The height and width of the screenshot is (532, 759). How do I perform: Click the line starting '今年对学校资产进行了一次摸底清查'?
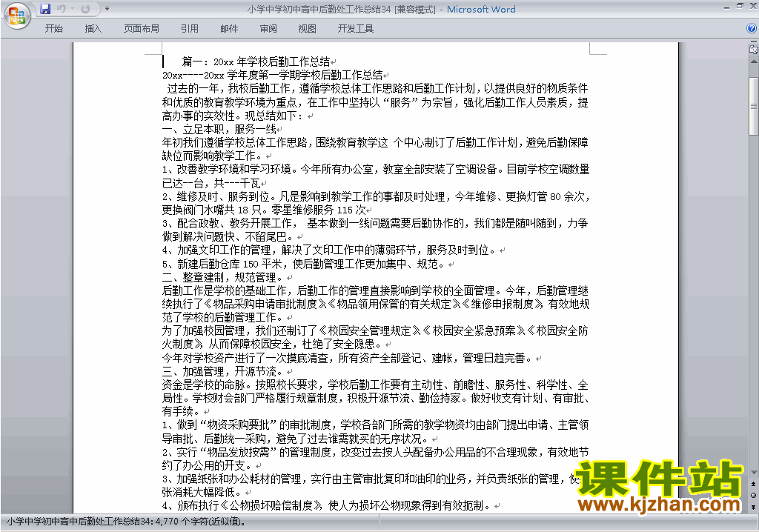click(347, 358)
